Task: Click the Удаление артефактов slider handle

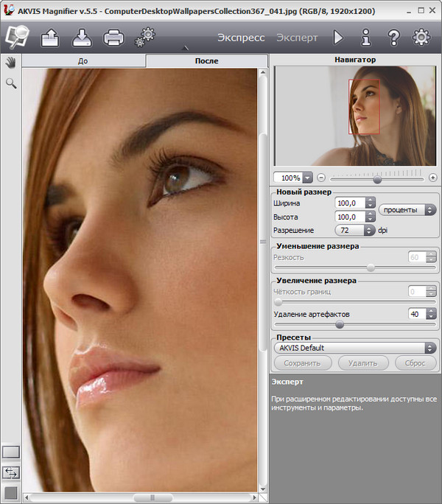Action: pos(340,323)
